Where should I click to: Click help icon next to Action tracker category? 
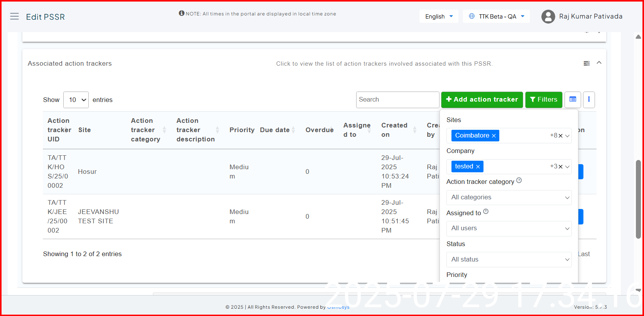[x=519, y=180]
